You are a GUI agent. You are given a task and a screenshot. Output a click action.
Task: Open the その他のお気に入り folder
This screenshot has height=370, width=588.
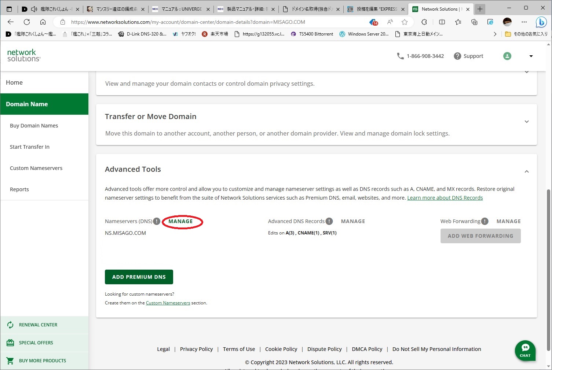point(526,34)
